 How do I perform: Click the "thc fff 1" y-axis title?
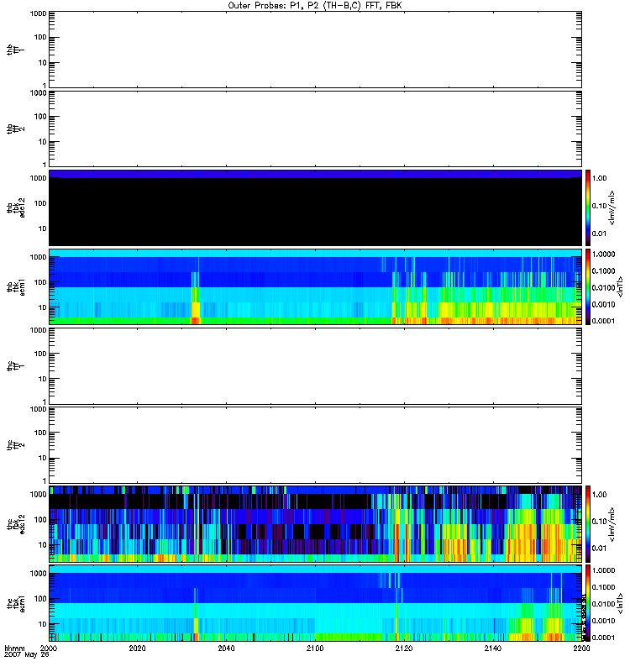pos(15,366)
